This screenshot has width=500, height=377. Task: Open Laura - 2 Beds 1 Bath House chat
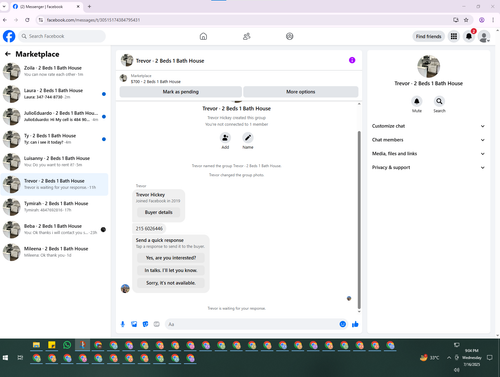pos(55,94)
